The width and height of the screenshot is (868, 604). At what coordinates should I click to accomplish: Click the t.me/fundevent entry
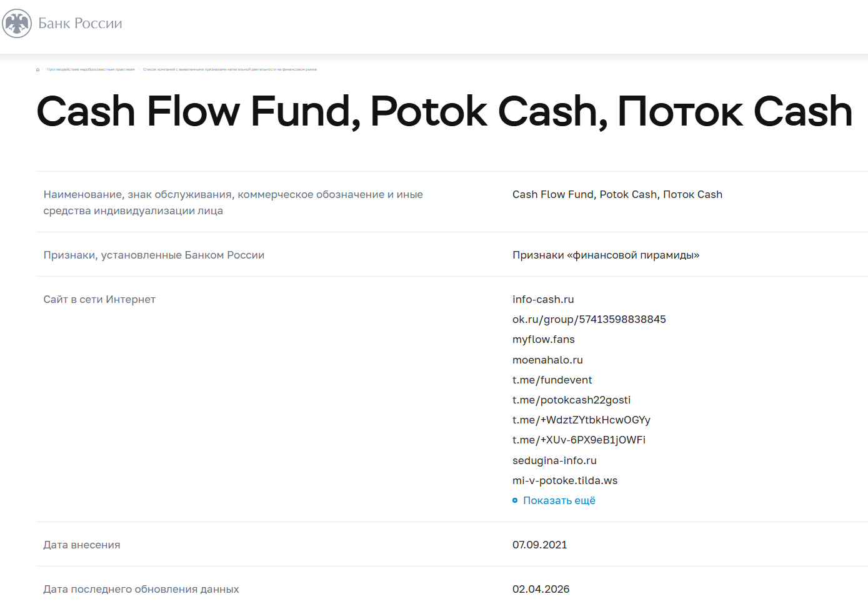pos(552,380)
